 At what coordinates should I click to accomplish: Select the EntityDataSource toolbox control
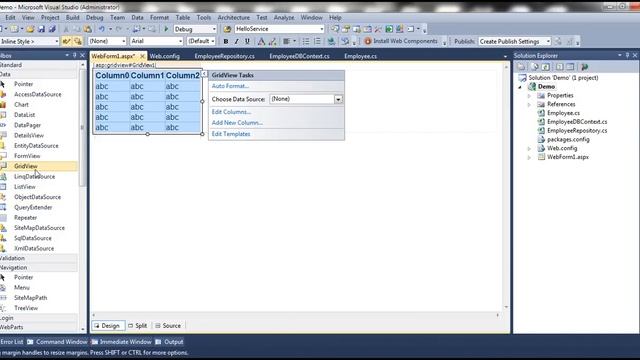36,145
